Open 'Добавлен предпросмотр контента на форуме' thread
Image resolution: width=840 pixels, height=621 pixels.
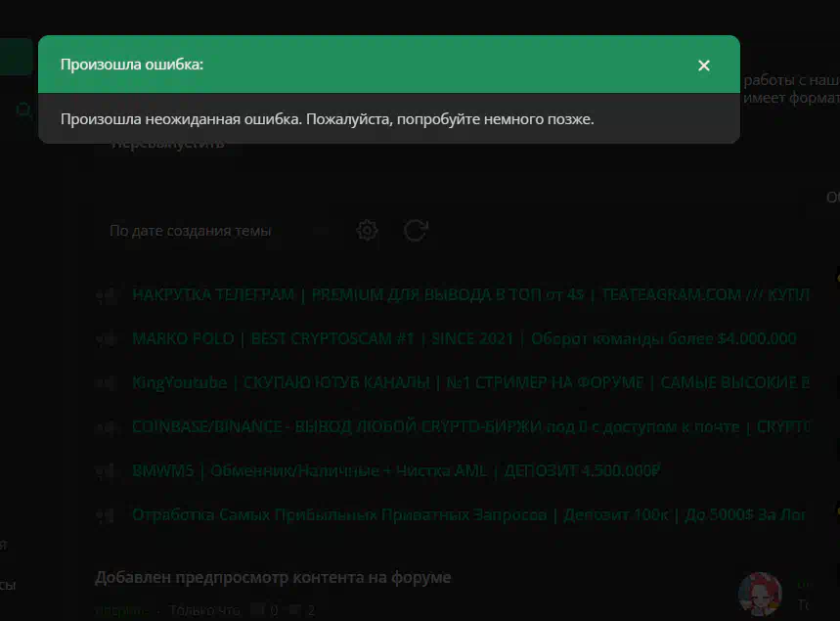point(273,577)
